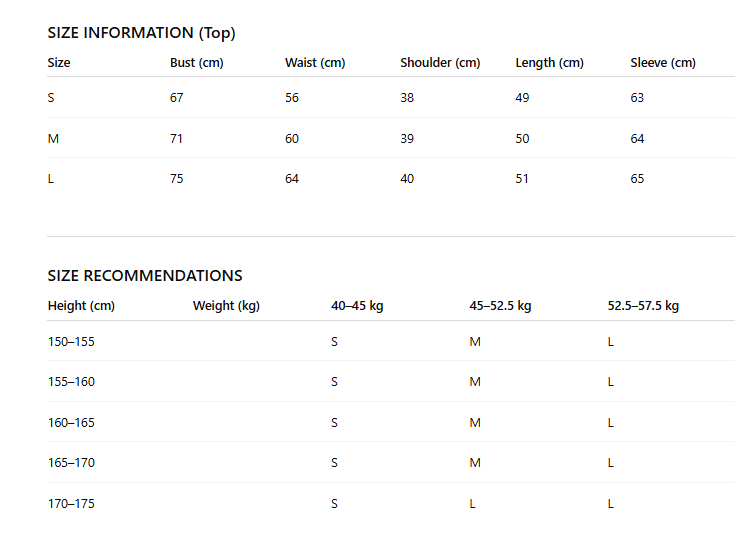735x540 pixels.
Task: Click the size M row label
Action: (53, 139)
